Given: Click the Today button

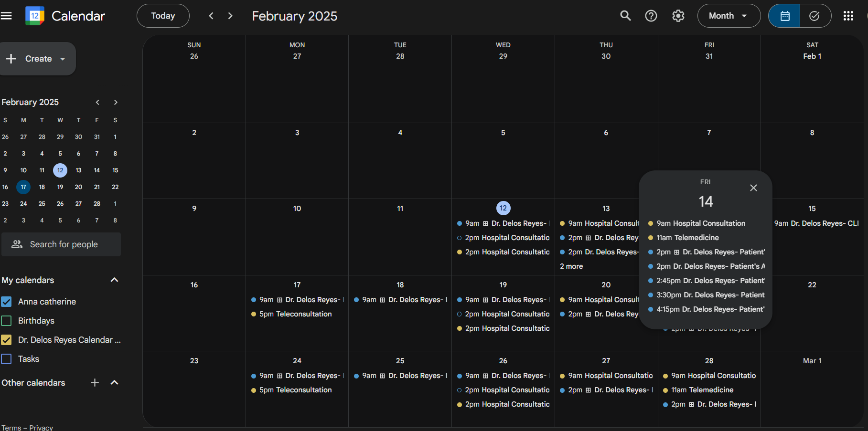Looking at the screenshot, I should click(x=163, y=16).
